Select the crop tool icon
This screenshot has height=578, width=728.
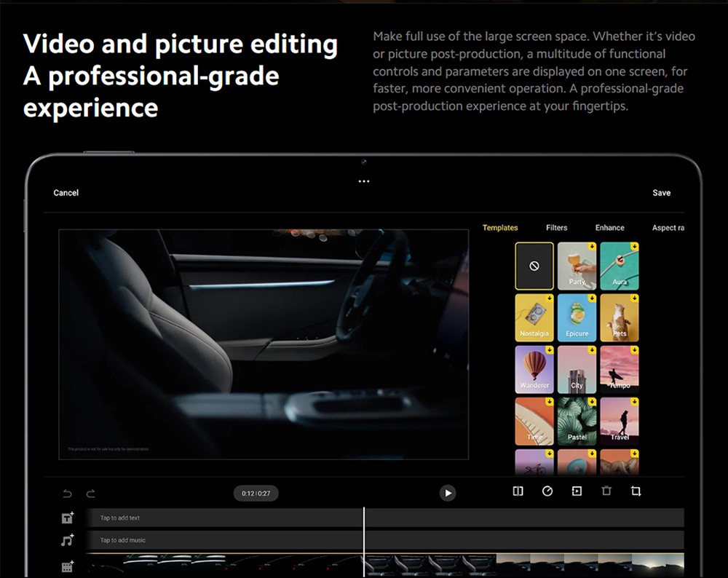tap(636, 491)
